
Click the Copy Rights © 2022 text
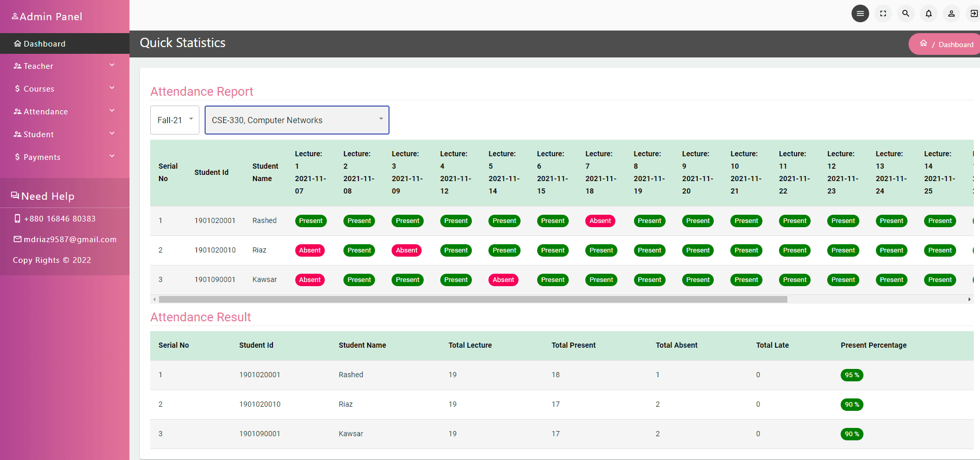click(52, 260)
